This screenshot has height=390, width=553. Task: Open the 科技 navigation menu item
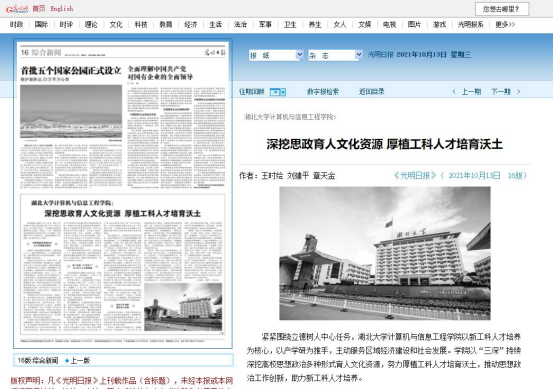[141, 24]
